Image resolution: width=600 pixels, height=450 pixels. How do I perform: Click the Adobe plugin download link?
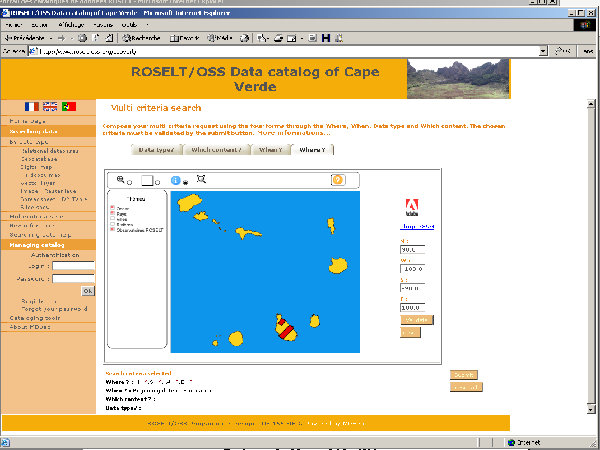[x=417, y=227]
